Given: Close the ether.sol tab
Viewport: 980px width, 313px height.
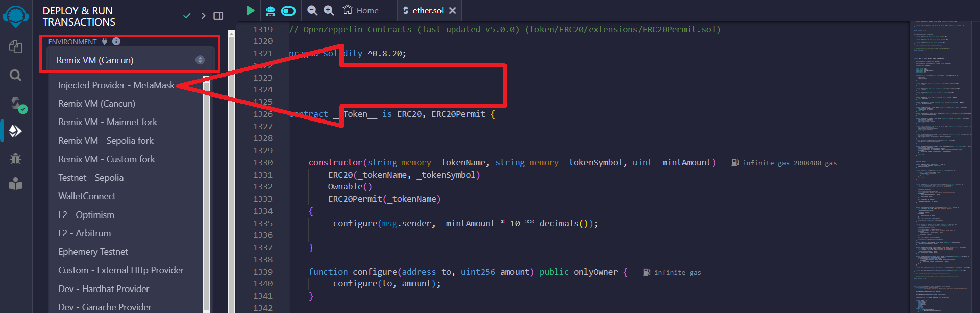Looking at the screenshot, I should pyautogui.click(x=452, y=10).
